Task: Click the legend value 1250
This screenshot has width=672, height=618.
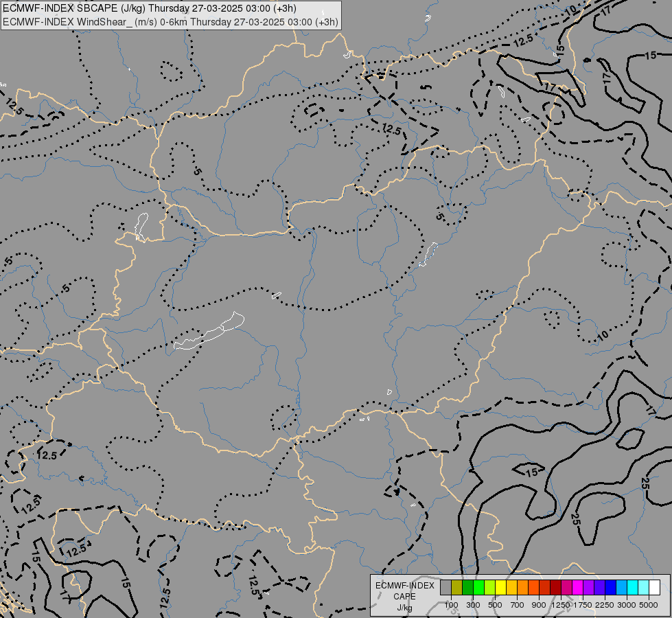Action: (561, 605)
